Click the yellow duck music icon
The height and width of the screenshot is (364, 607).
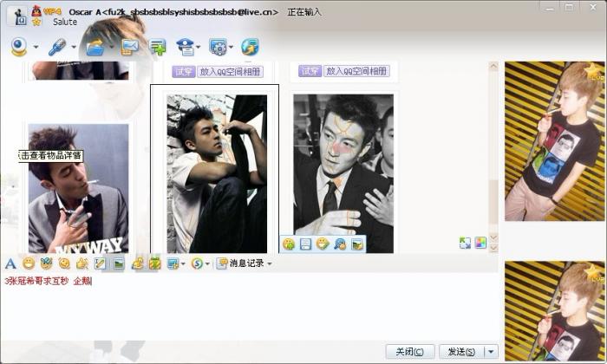point(137,263)
